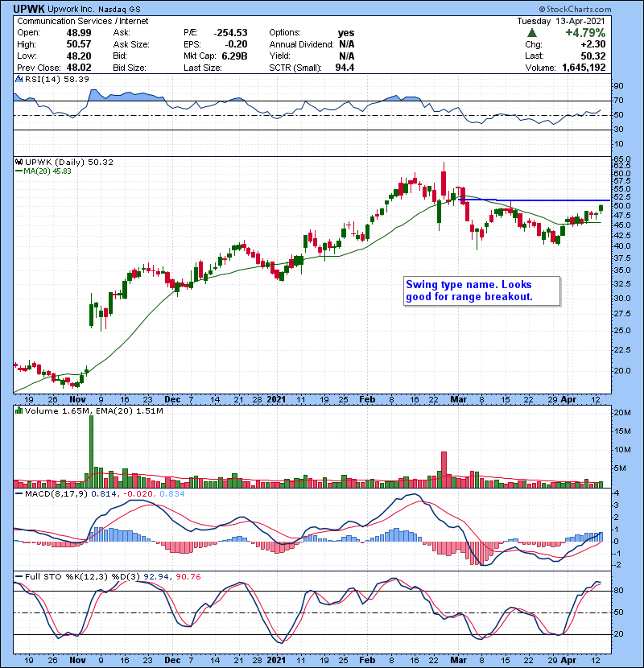Click the RSI(14) 58.39 indicator label

pyautogui.click(x=56, y=79)
